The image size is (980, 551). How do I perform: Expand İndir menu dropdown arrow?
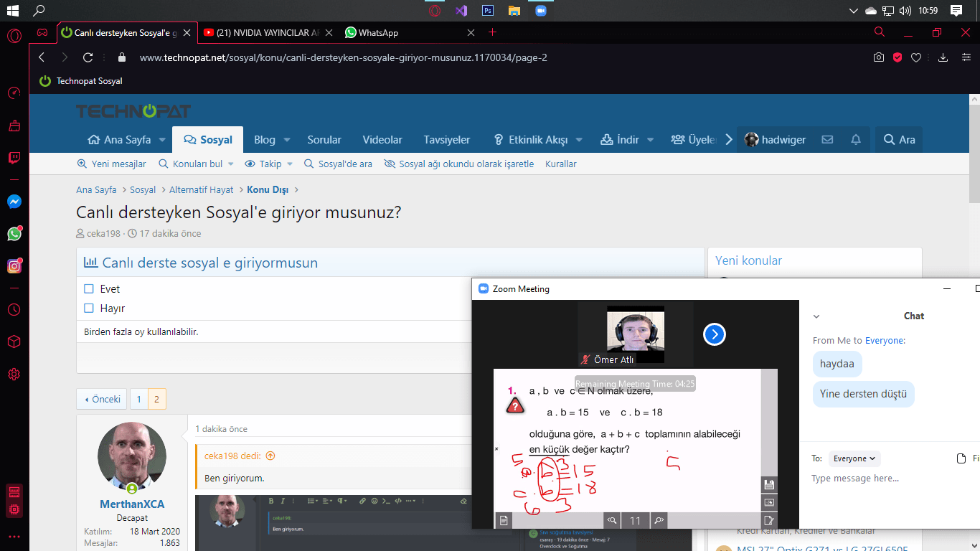(651, 140)
